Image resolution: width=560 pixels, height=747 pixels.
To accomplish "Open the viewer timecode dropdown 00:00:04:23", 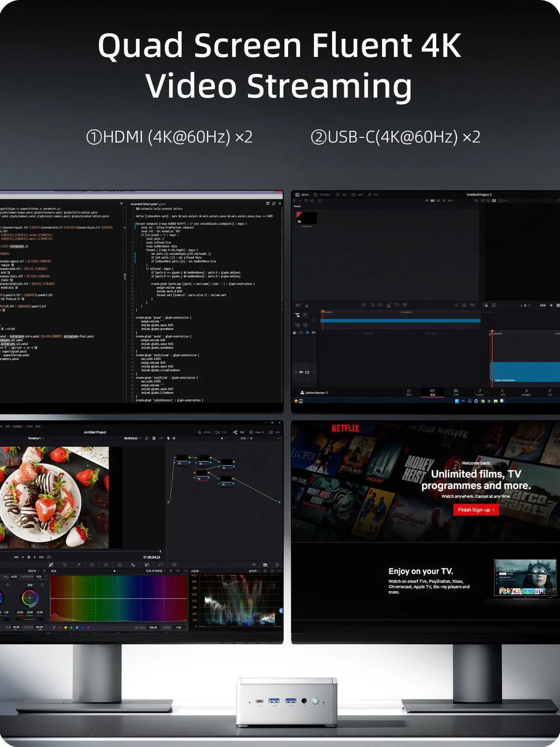I will [133, 438].
